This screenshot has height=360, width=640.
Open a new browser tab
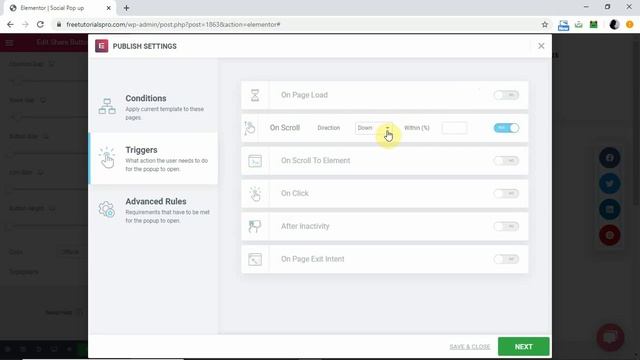(x=126, y=8)
